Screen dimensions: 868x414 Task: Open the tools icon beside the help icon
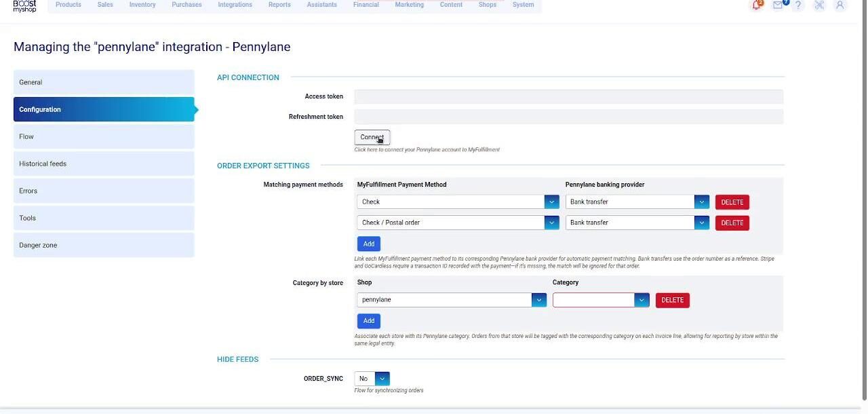tap(819, 5)
